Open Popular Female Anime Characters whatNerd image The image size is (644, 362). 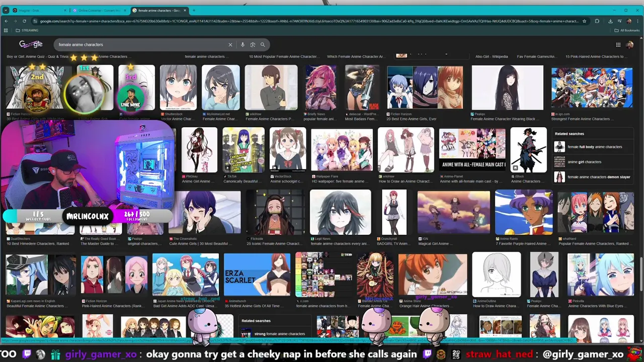pos(596,212)
